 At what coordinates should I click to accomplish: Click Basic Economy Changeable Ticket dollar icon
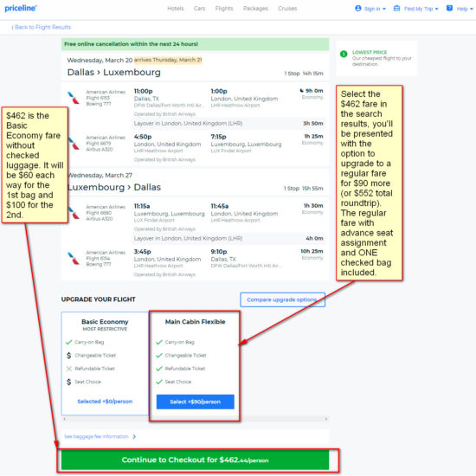(x=69, y=355)
